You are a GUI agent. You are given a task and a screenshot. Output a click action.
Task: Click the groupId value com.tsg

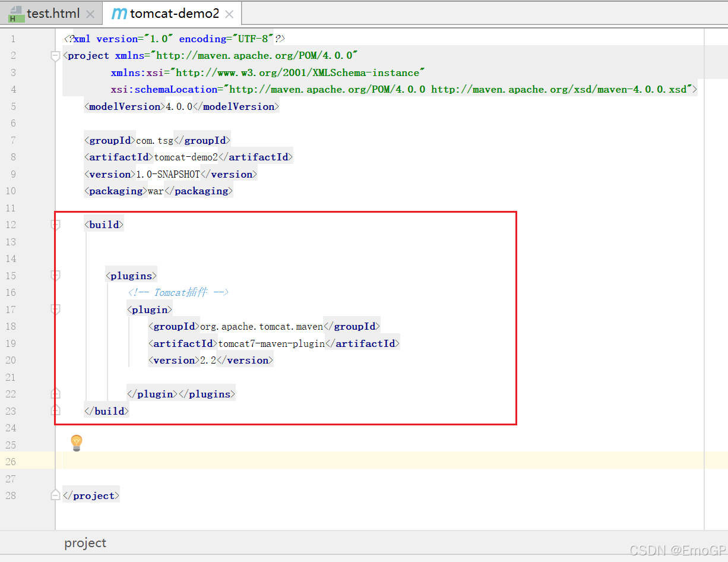[x=155, y=140]
